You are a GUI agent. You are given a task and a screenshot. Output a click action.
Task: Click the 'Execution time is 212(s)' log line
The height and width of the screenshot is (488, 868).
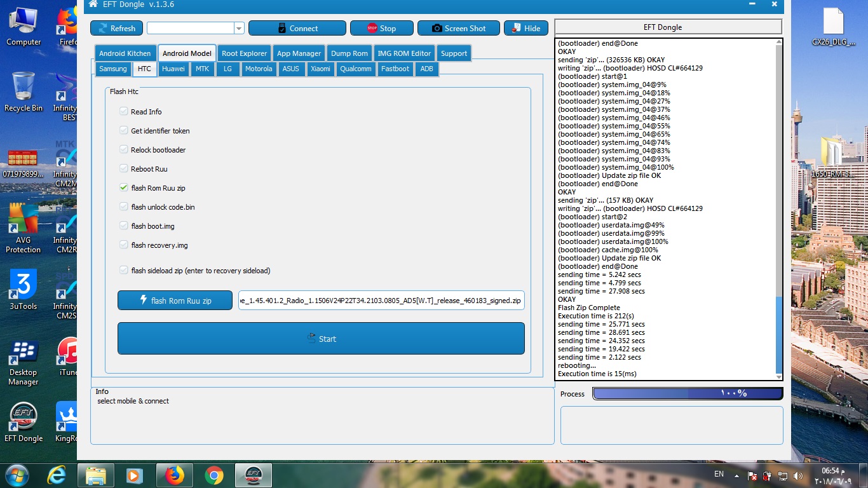click(x=597, y=316)
